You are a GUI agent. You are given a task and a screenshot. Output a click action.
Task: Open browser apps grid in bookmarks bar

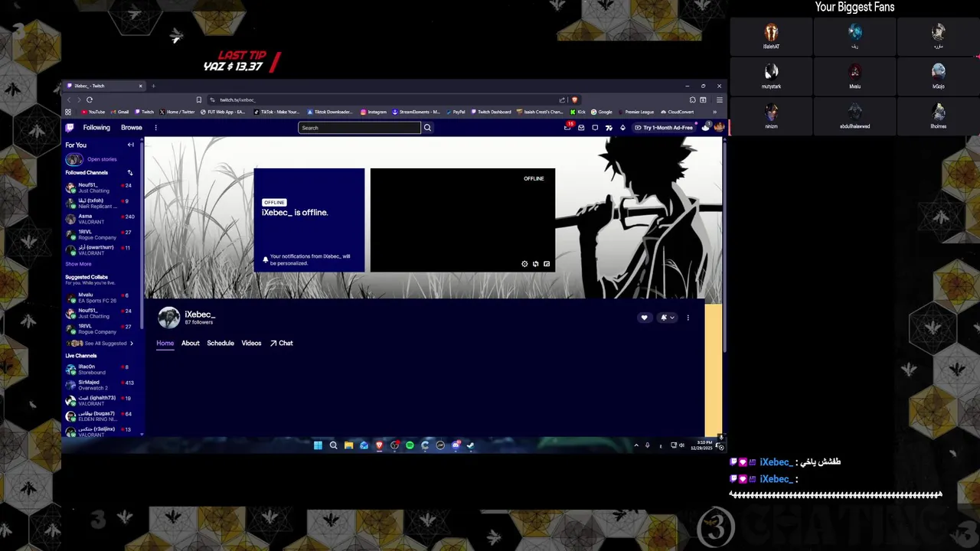68,112
